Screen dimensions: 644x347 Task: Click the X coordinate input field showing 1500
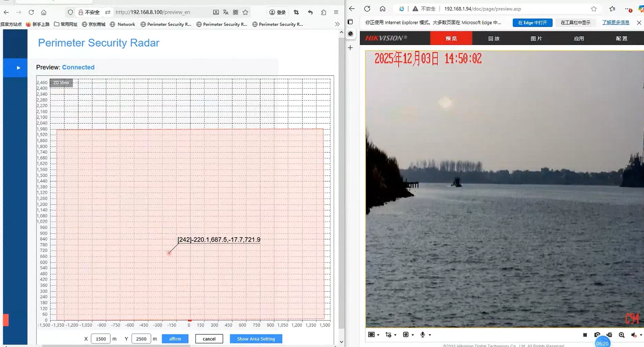click(x=100, y=338)
